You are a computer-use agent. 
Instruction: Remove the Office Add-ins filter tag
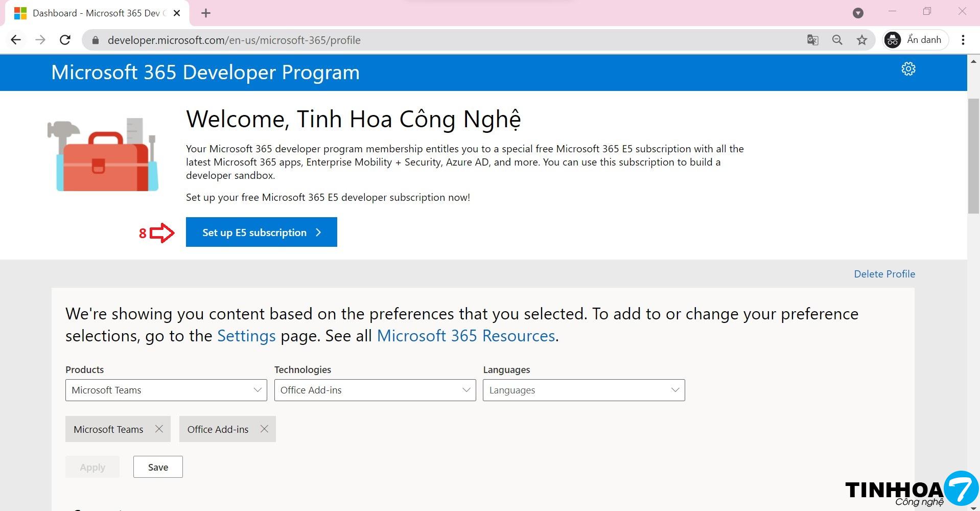(264, 429)
